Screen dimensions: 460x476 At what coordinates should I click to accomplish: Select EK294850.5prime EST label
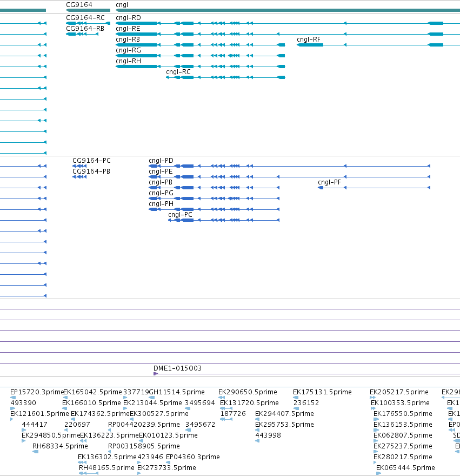pyautogui.click(x=51, y=435)
